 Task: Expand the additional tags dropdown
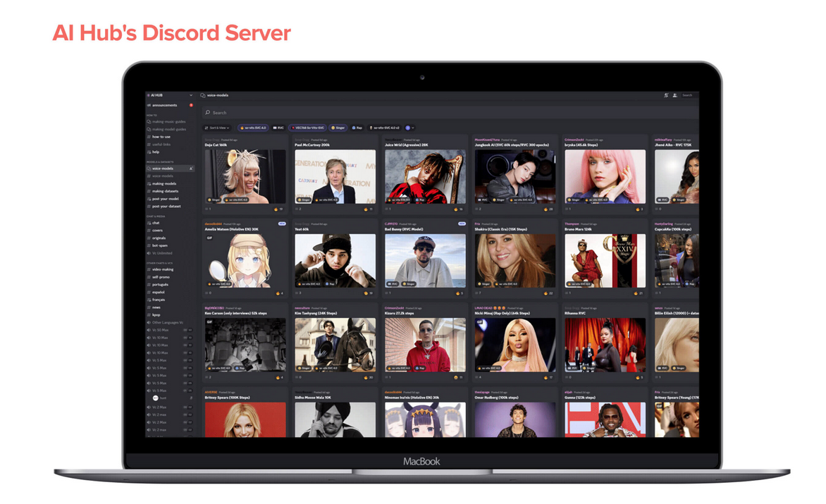(410, 128)
